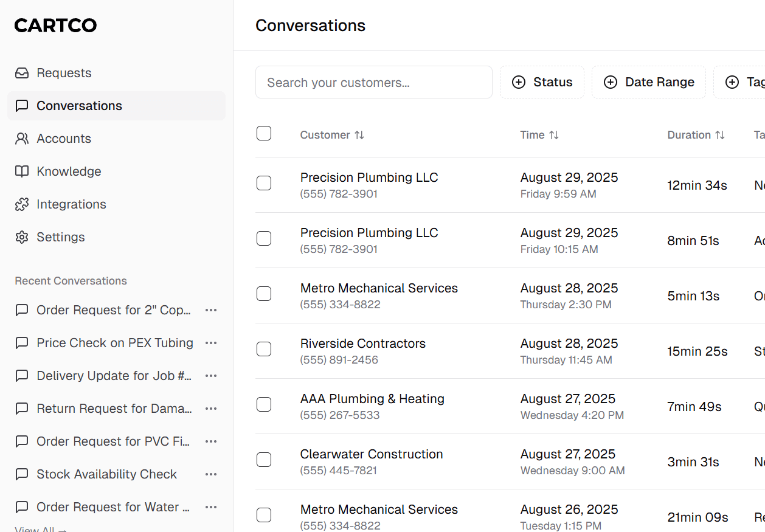Screen dimensions: 765x532
Task: Open more options for Stock Availability Check
Action: click(211, 474)
